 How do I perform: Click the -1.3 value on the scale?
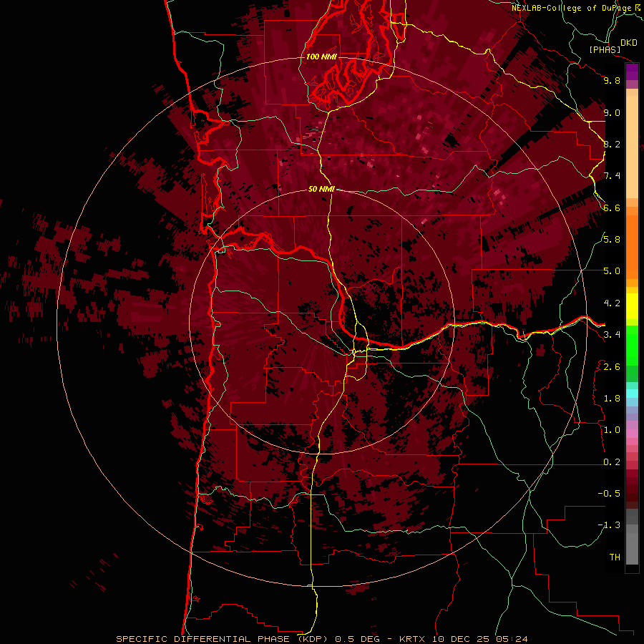click(609, 525)
